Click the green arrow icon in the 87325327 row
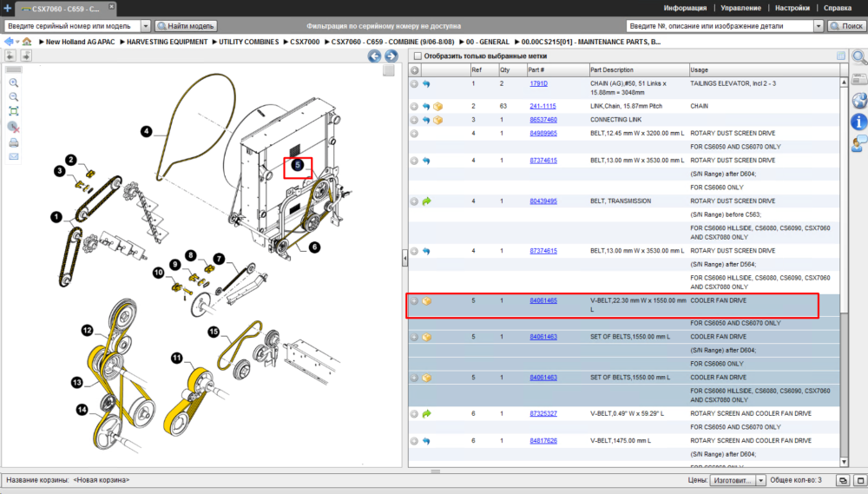Screen dimensions: 868x494 tap(426, 414)
